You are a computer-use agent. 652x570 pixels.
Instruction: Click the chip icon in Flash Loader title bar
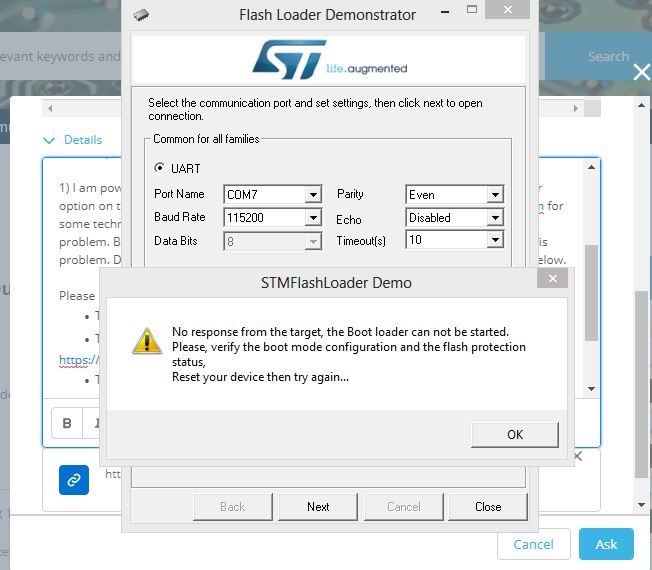[141, 15]
